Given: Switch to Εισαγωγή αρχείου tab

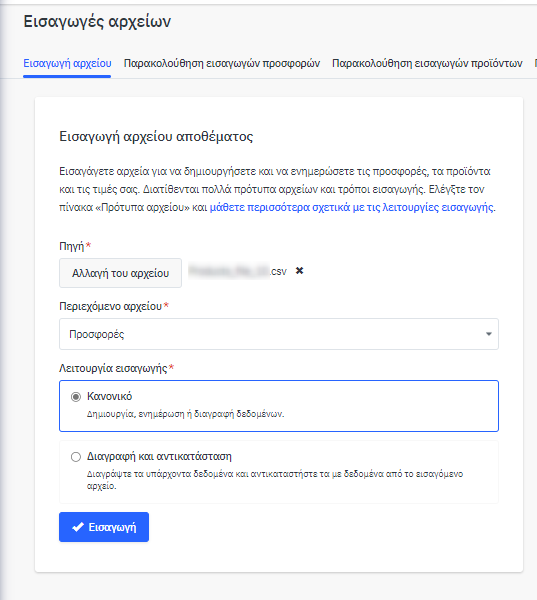Looking at the screenshot, I should 67,63.
